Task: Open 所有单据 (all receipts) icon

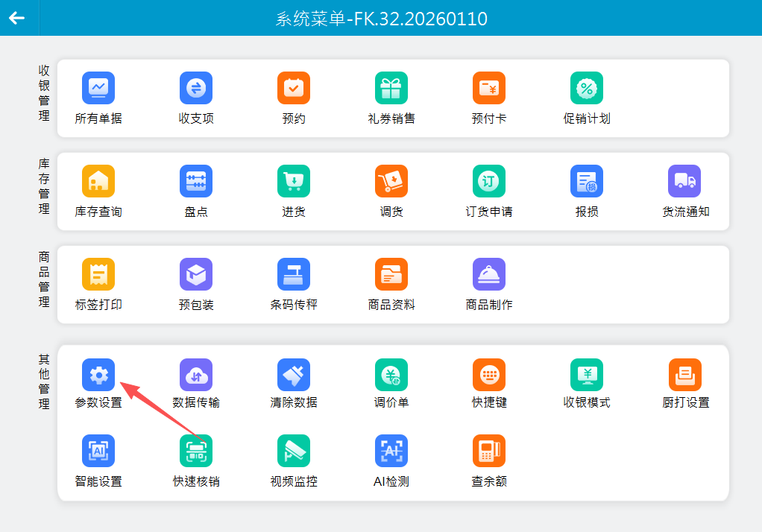Action: [98, 88]
